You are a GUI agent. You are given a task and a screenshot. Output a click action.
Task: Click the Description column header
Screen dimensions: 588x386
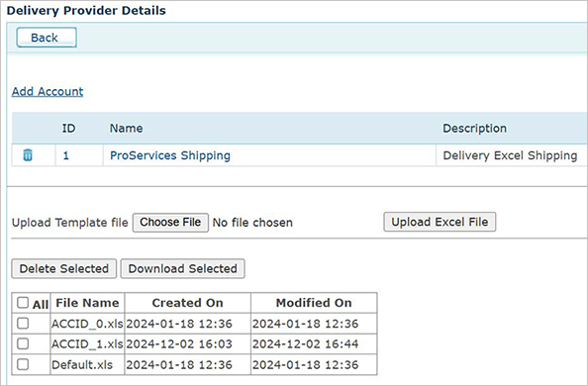[475, 129]
